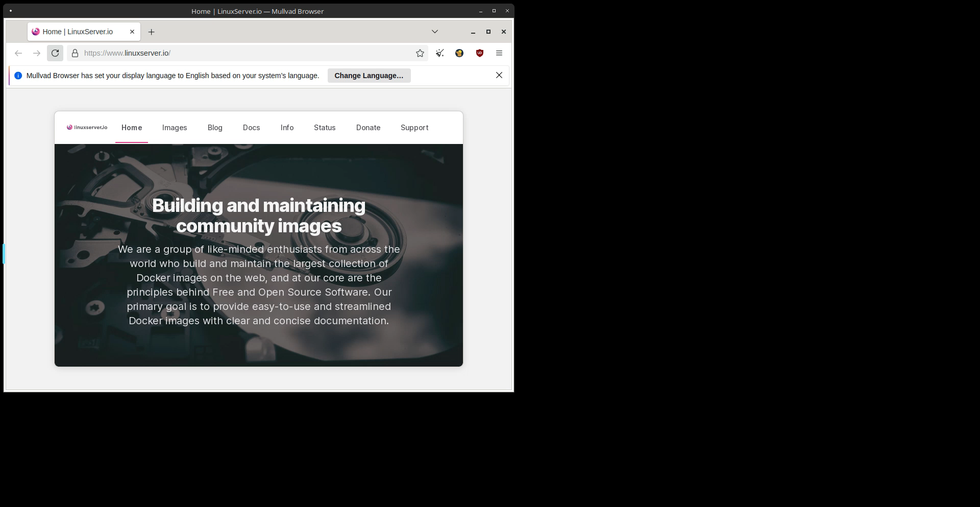Click the padlock site security icon

tap(75, 53)
